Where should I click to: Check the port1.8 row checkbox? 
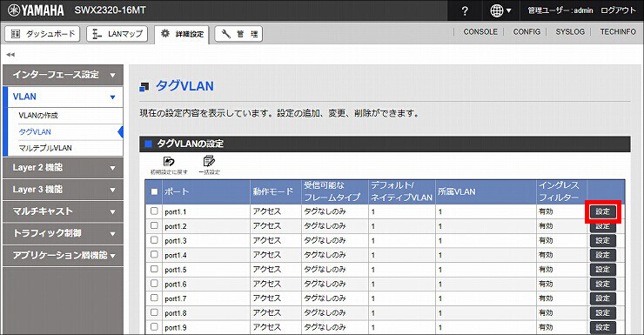click(154, 312)
